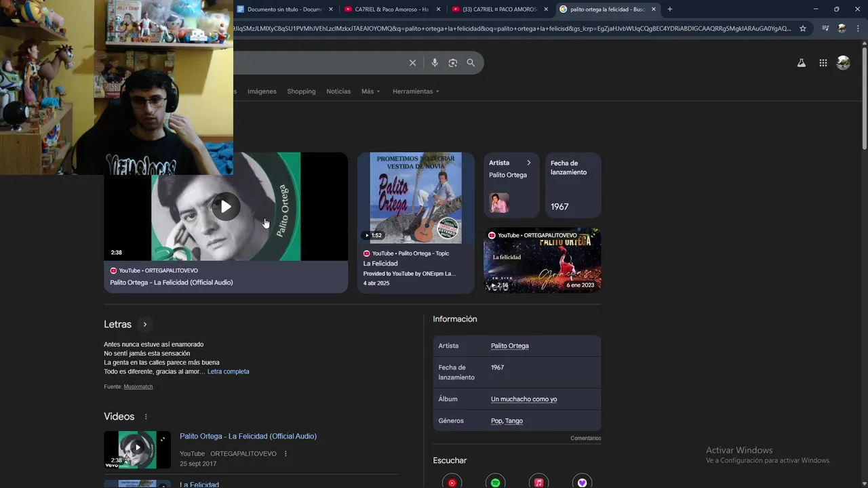868x488 pixels.
Task: Open the Google account avatar on the page
Action: coord(843,63)
